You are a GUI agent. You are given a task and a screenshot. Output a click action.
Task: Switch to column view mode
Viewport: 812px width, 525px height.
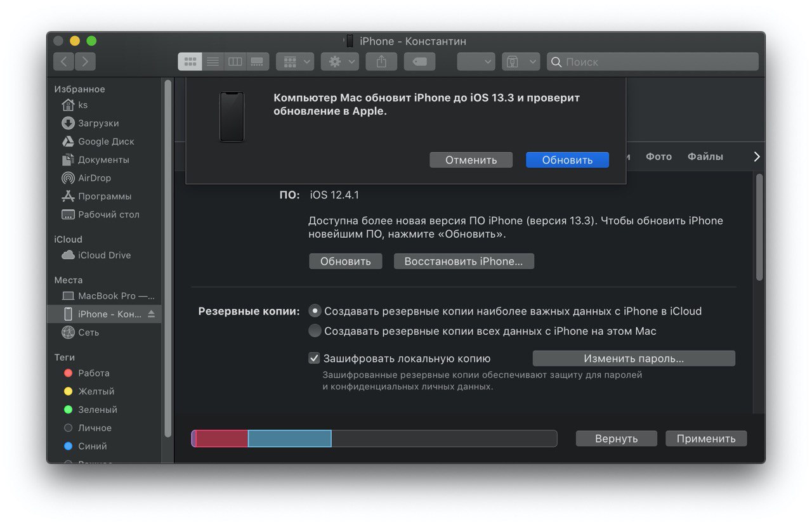[235, 62]
